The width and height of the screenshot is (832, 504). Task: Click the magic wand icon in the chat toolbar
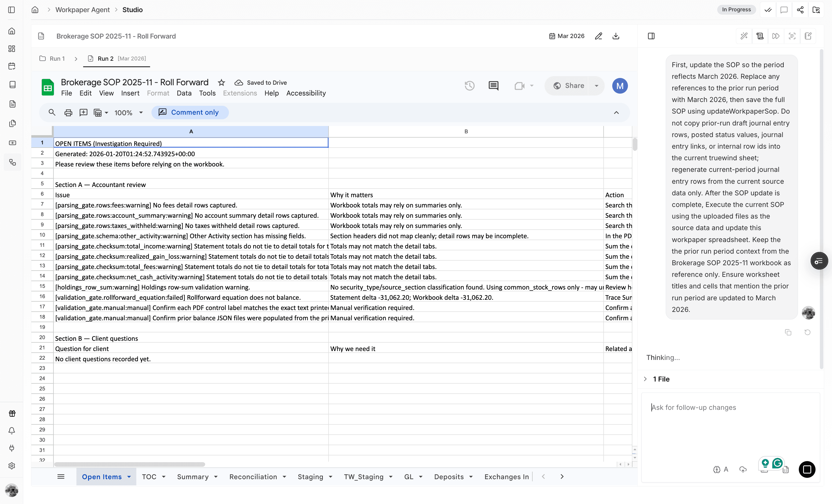click(x=744, y=36)
